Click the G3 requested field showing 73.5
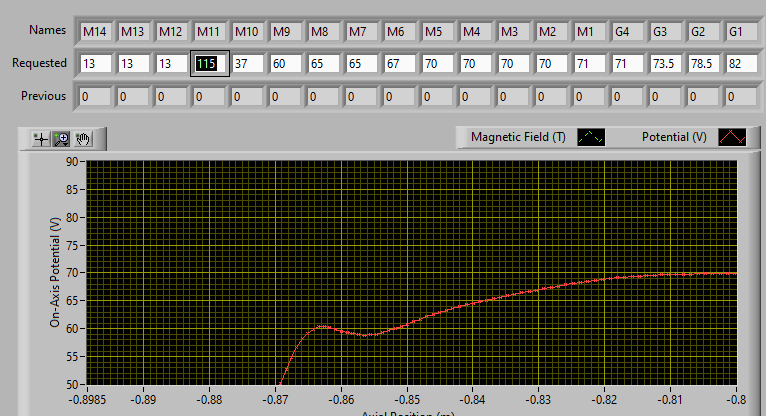 click(665, 64)
